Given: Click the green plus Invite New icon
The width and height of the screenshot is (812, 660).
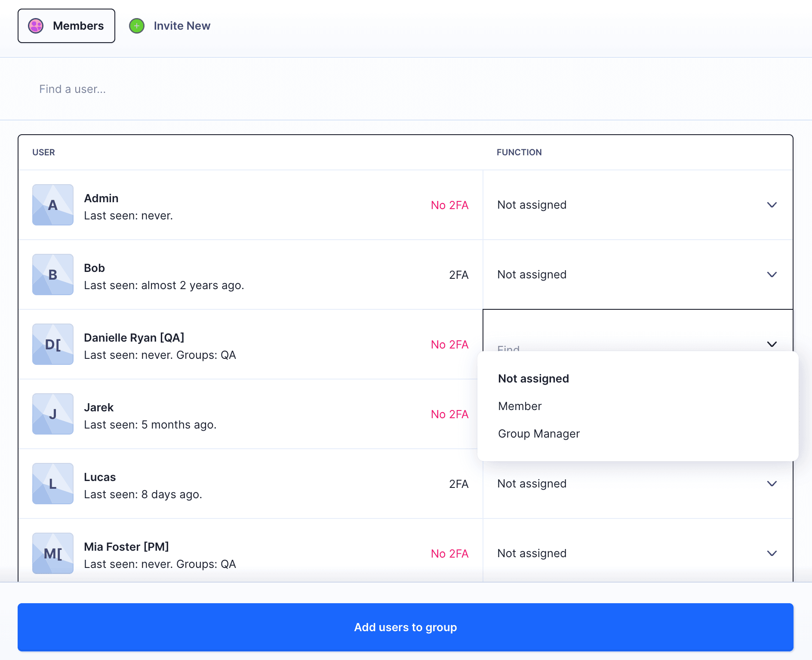Looking at the screenshot, I should 137,26.
